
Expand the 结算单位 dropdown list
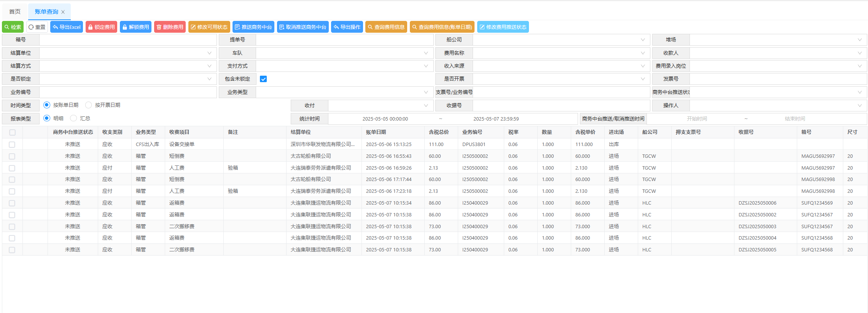(128, 53)
